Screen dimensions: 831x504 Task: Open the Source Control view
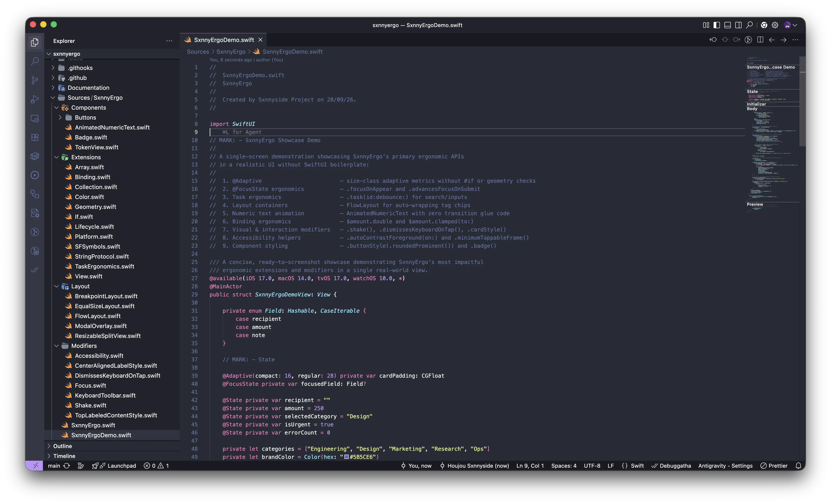tap(35, 80)
